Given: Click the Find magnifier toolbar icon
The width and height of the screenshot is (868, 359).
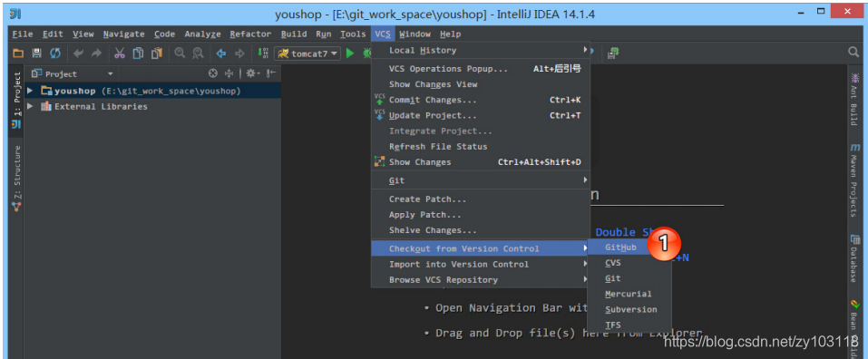Looking at the screenshot, I should [x=180, y=53].
